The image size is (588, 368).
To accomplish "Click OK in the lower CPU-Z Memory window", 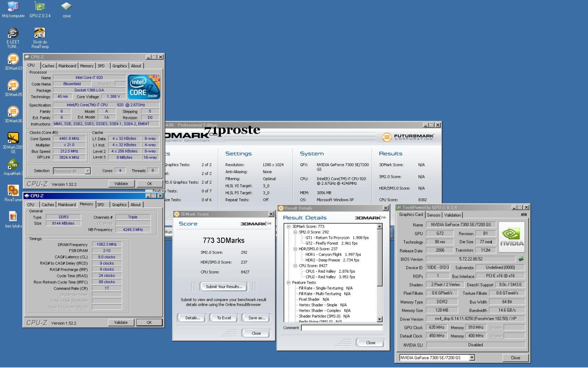I will pyautogui.click(x=149, y=322).
